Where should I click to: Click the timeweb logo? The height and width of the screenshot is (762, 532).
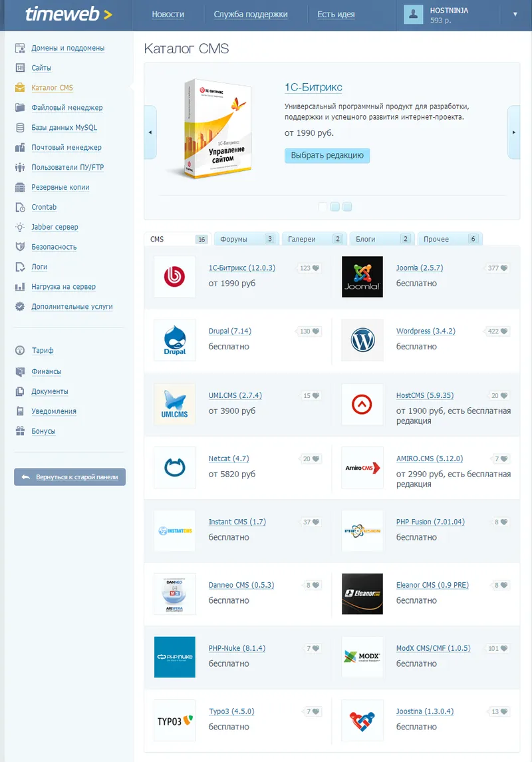[x=68, y=14]
